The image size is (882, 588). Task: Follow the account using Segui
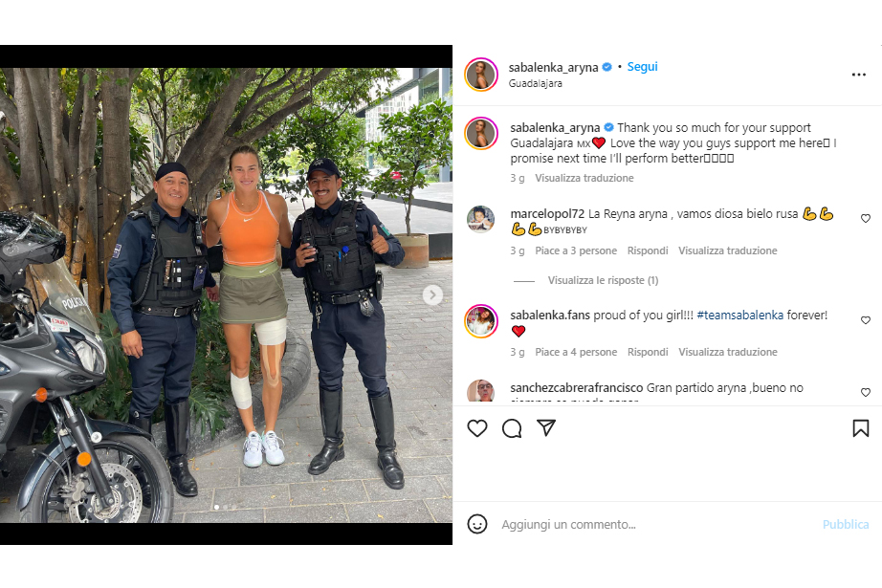click(x=643, y=67)
